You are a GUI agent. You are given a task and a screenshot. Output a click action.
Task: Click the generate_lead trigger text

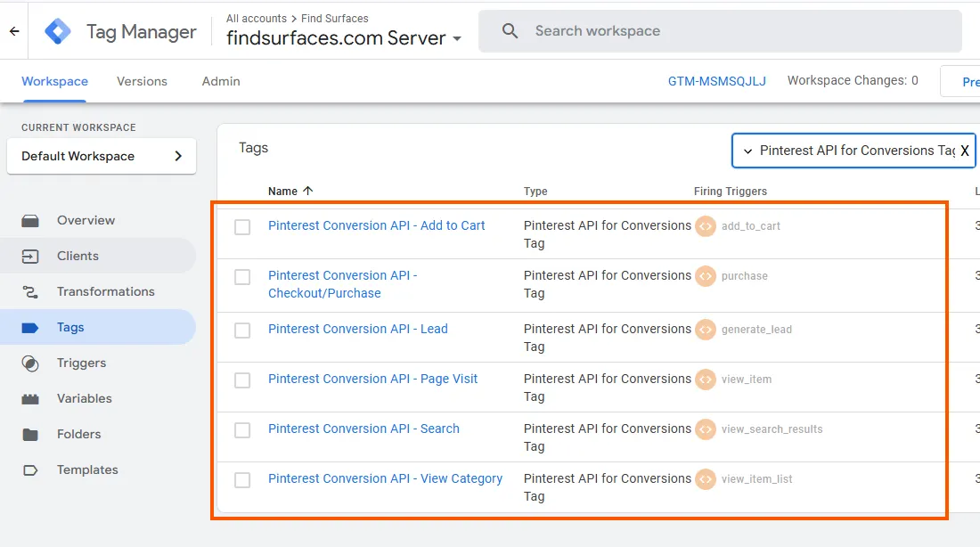(756, 330)
